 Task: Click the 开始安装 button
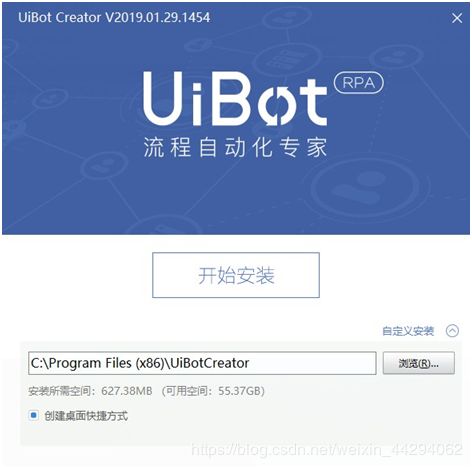tap(236, 275)
